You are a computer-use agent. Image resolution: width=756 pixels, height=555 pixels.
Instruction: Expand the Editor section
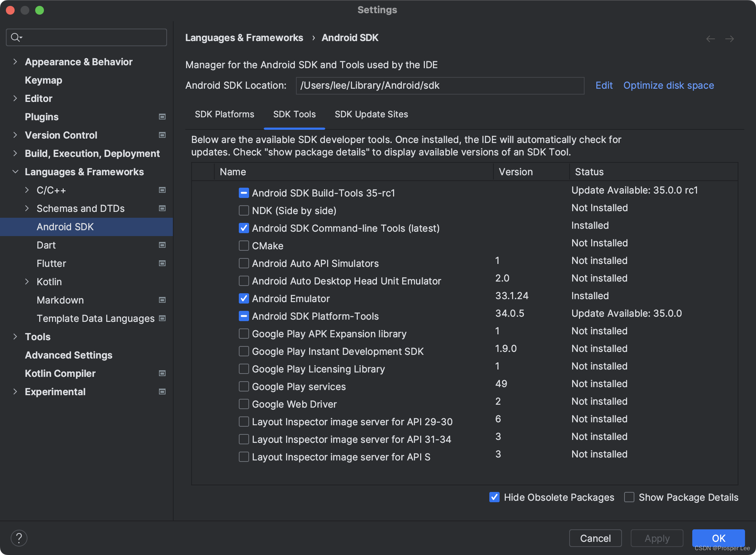(x=15, y=98)
